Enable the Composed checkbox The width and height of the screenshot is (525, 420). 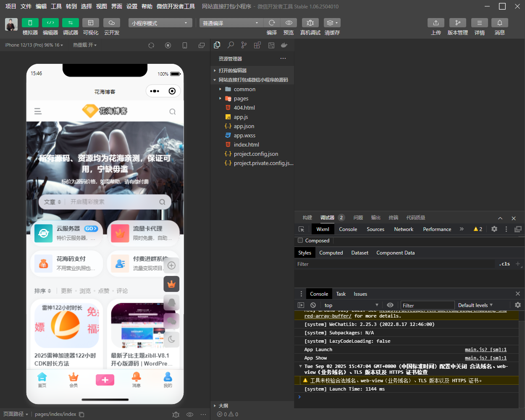click(300, 241)
